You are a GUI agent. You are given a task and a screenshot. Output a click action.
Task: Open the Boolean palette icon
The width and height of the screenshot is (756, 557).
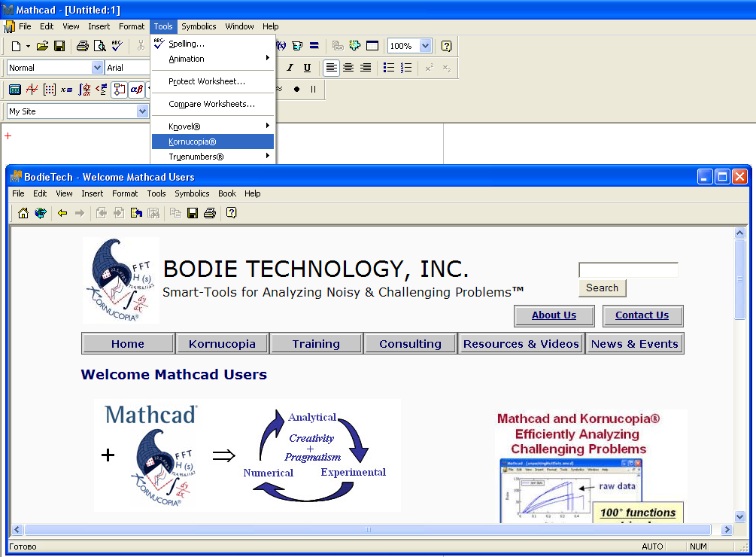pyautogui.click(x=102, y=90)
